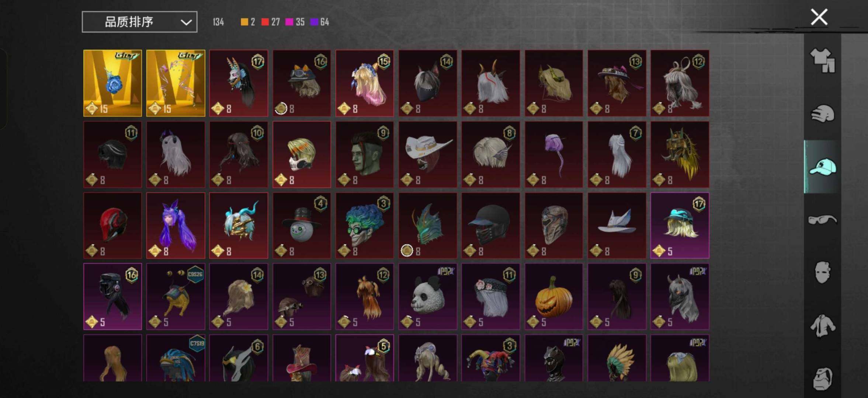The width and height of the screenshot is (868, 398).
Task: Filter by purple quality count 64
Action: point(320,22)
